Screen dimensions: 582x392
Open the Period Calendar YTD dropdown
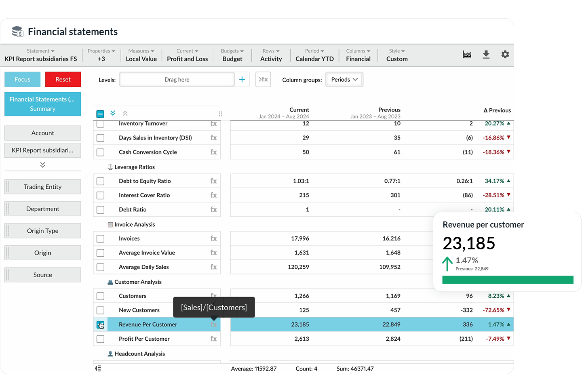pos(314,55)
